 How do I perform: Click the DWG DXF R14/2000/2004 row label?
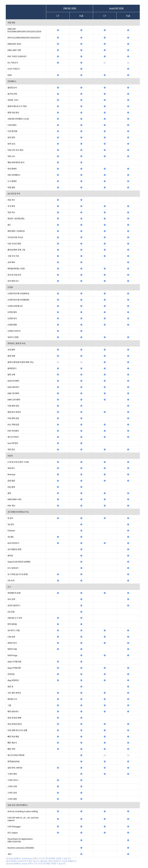coord(24,30)
